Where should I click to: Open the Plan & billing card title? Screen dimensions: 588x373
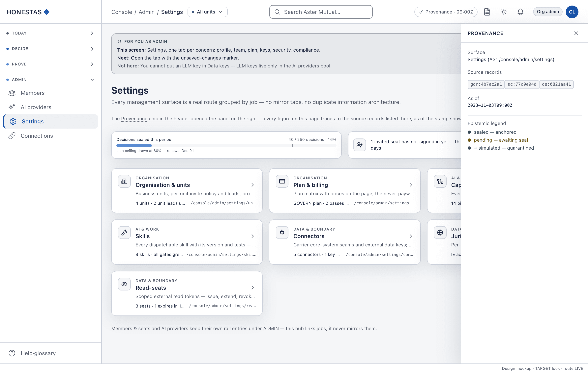tap(311, 185)
